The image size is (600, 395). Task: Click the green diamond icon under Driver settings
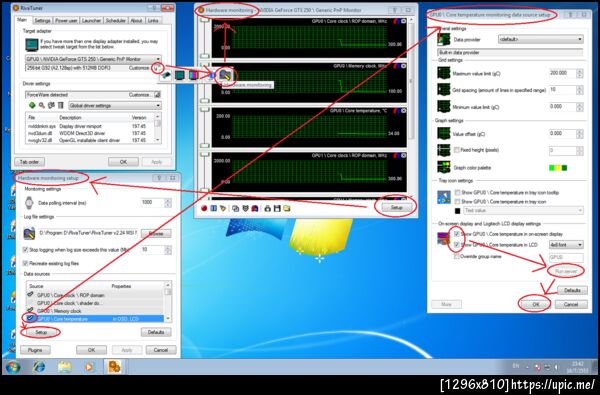pyautogui.click(x=32, y=105)
